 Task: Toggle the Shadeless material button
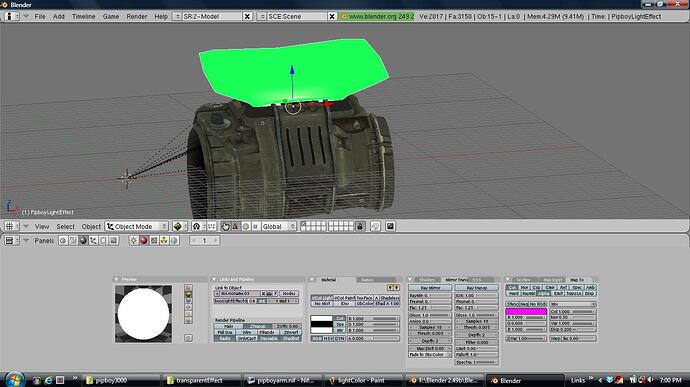click(389, 298)
